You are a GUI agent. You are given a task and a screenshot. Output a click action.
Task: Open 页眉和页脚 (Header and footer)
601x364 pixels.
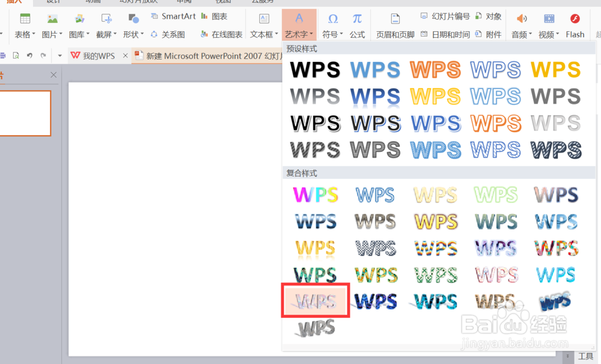coord(395,25)
